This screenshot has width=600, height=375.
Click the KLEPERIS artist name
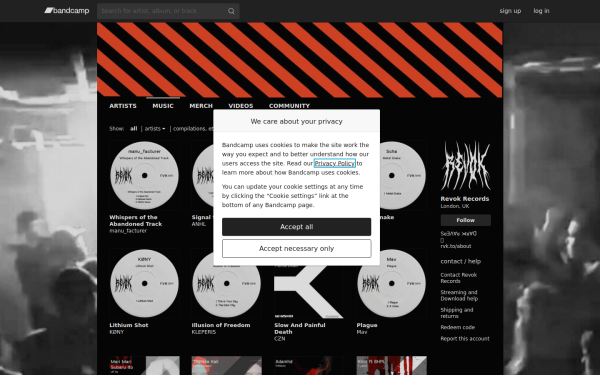(204, 332)
